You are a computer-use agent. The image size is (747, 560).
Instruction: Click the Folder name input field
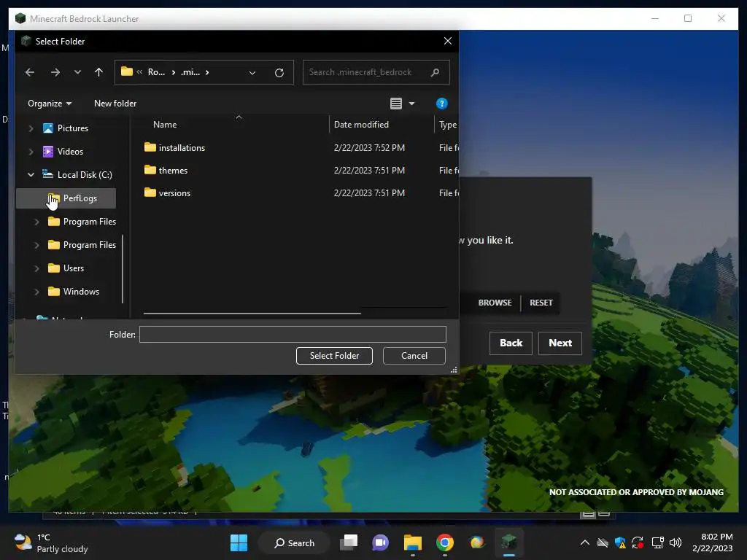tap(293, 334)
